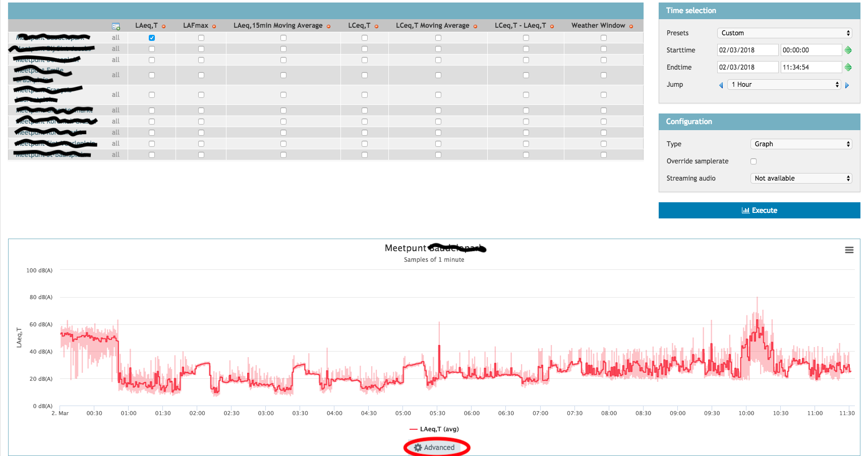
Task: Open the Presets dropdown showing Custom
Action: (x=784, y=33)
